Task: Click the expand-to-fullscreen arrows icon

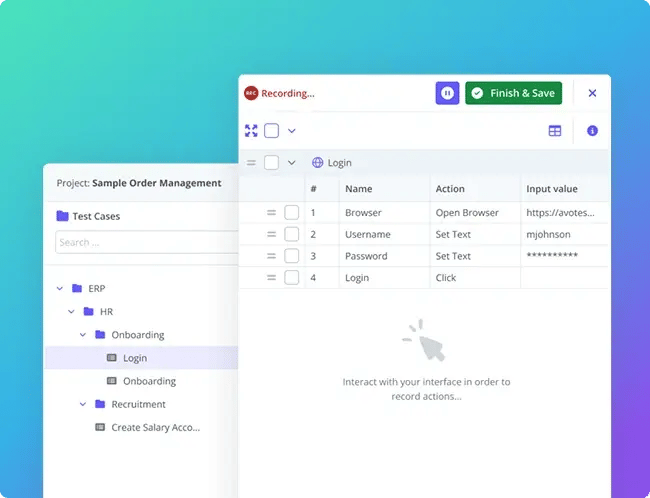Action: (x=251, y=131)
